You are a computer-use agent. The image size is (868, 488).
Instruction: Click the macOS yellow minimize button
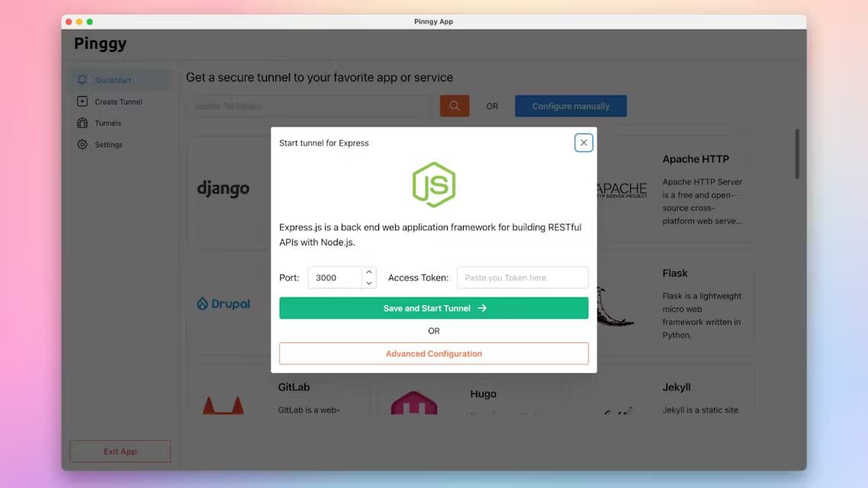(79, 21)
